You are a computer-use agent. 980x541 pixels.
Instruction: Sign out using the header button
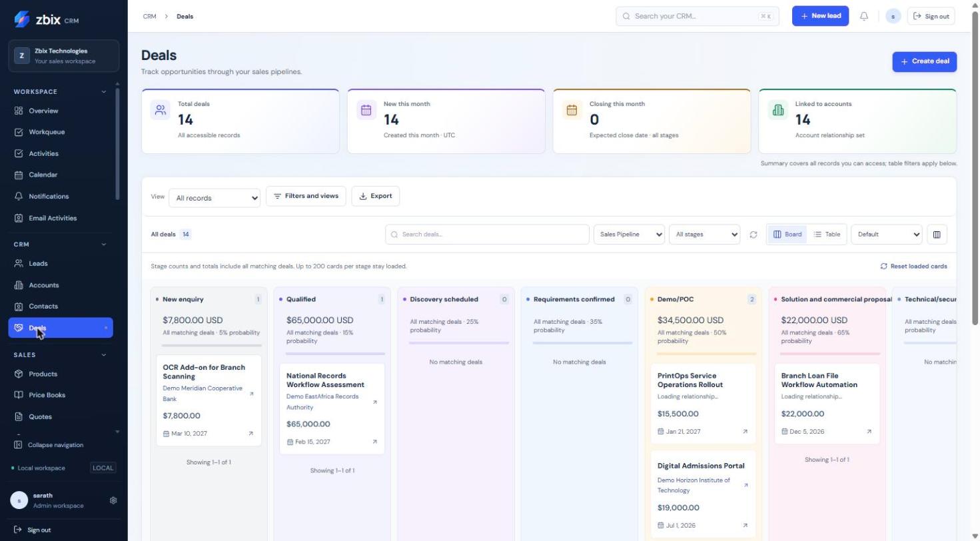click(x=931, y=16)
